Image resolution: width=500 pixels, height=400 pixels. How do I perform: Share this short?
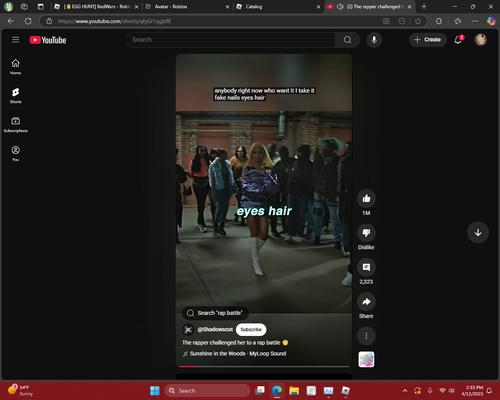click(x=366, y=302)
